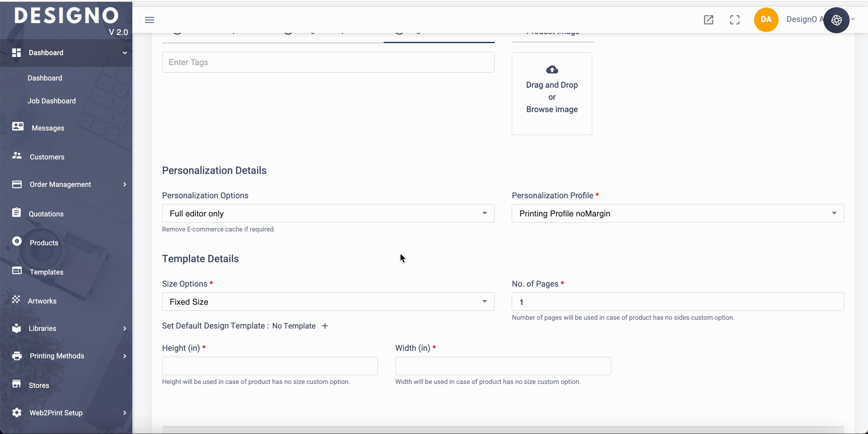Open the Personalization Options dropdown
Viewport: 868px width, 434px height.
click(x=328, y=213)
